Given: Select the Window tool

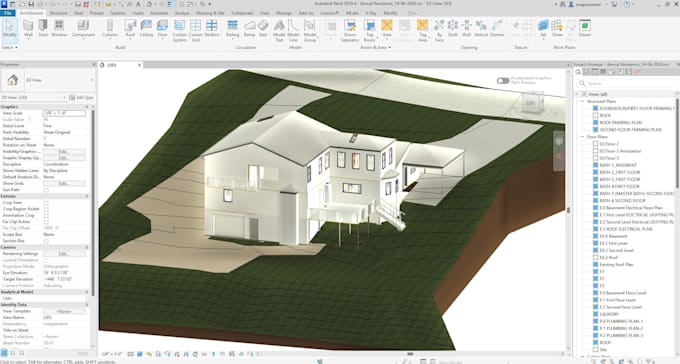Looking at the screenshot, I should (59, 28).
